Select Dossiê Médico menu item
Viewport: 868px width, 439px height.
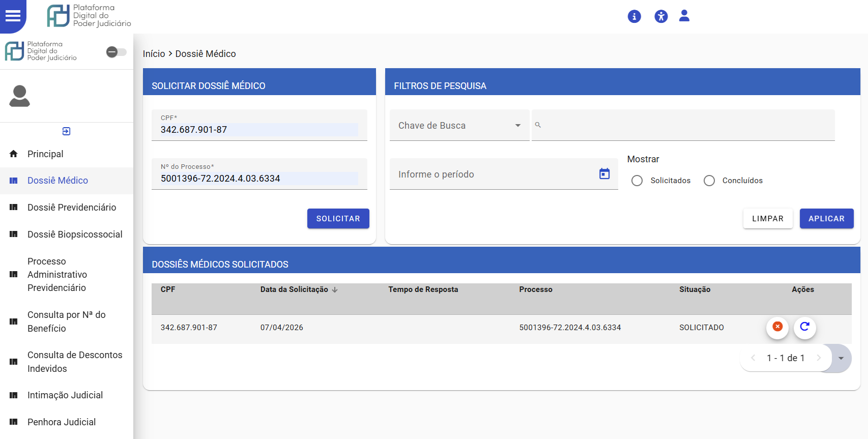pos(67,181)
